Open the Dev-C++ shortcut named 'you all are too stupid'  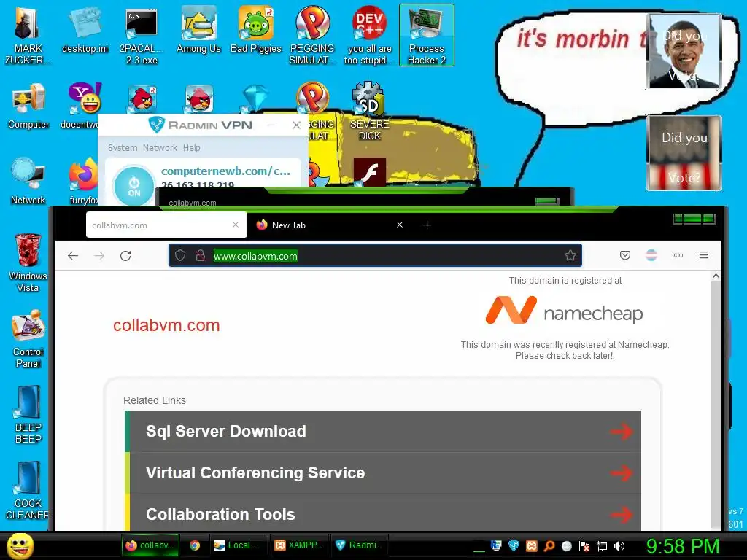pyautogui.click(x=369, y=36)
